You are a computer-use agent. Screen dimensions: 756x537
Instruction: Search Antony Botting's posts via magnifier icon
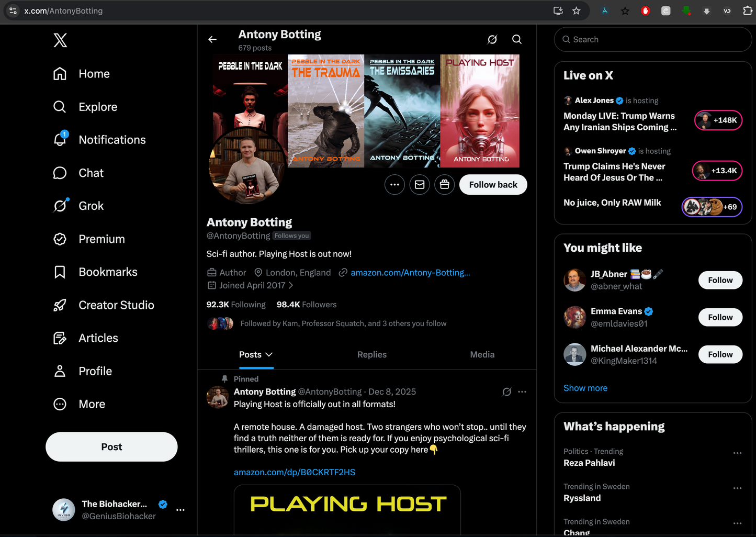point(517,39)
